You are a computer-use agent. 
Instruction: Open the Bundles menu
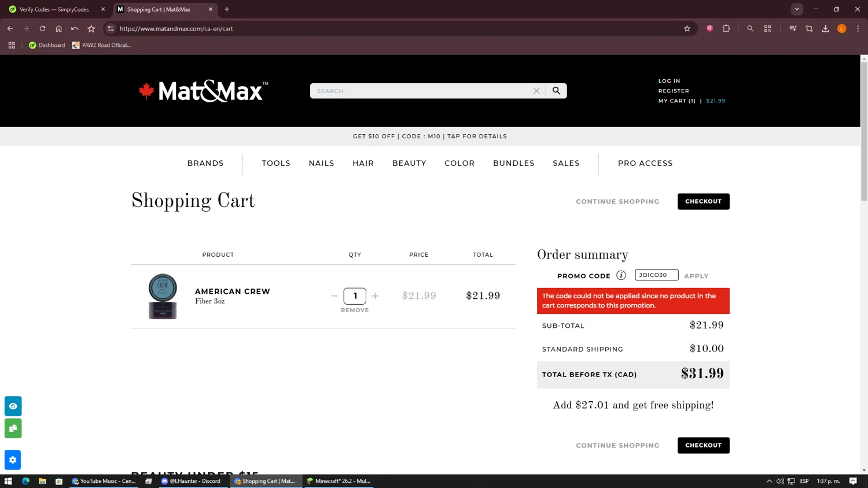(x=513, y=164)
